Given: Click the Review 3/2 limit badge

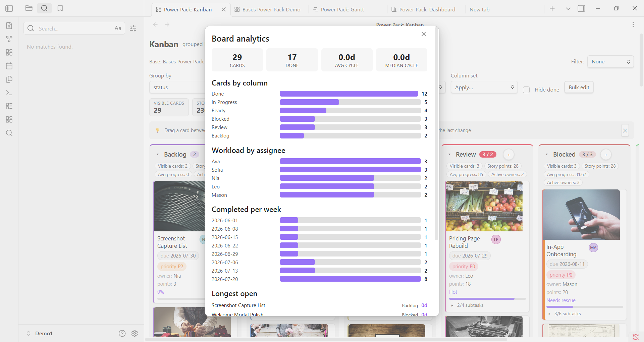Looking at the screenshot, I should coord(488,155).
